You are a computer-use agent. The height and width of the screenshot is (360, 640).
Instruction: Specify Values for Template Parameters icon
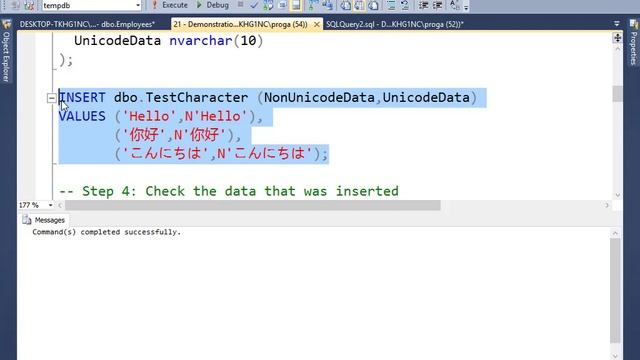point(454,5)
